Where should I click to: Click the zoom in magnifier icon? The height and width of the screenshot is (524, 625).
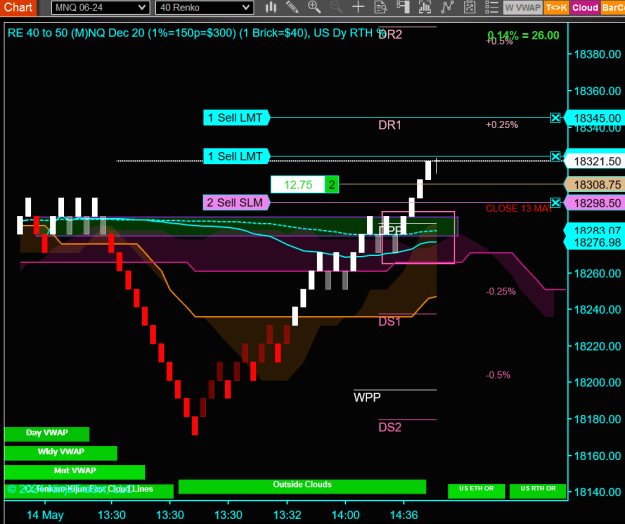[x=314, y=7]
